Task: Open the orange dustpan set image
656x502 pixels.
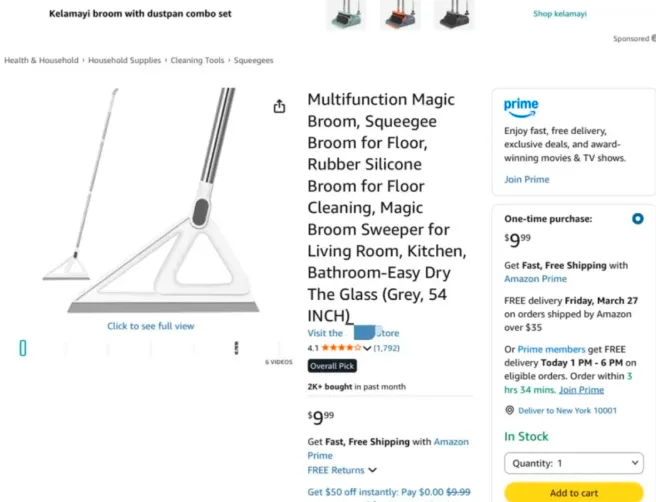Action: coord(400,14)
